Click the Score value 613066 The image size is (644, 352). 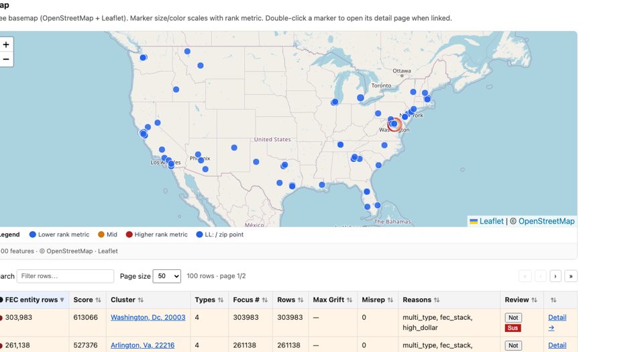[85, 318]
